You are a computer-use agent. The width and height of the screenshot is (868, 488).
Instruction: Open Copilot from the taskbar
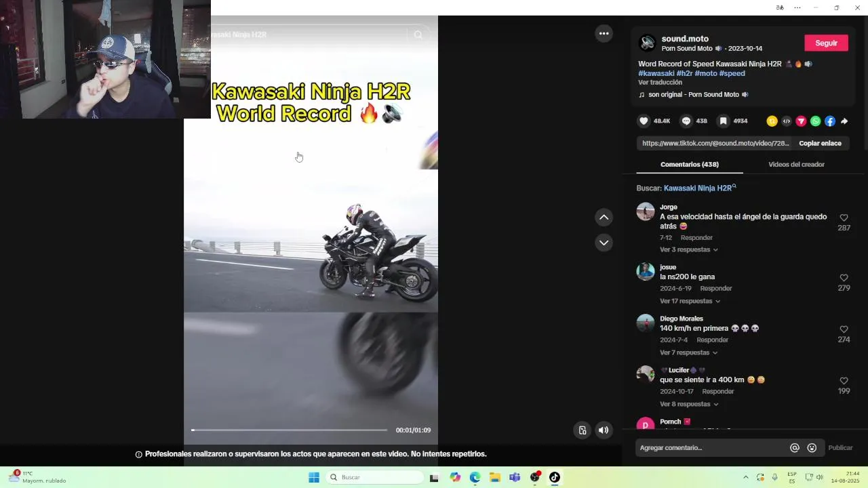coord(455,477)
